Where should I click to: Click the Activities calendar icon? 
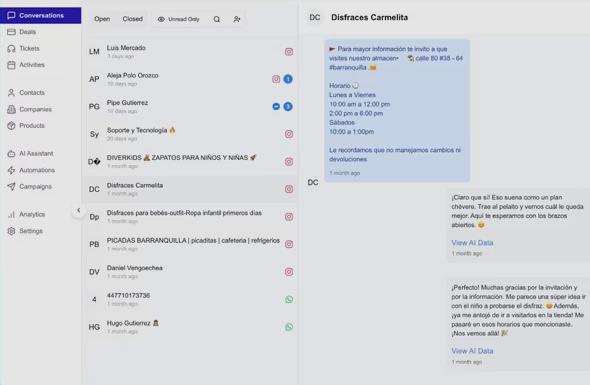[11, 65]
